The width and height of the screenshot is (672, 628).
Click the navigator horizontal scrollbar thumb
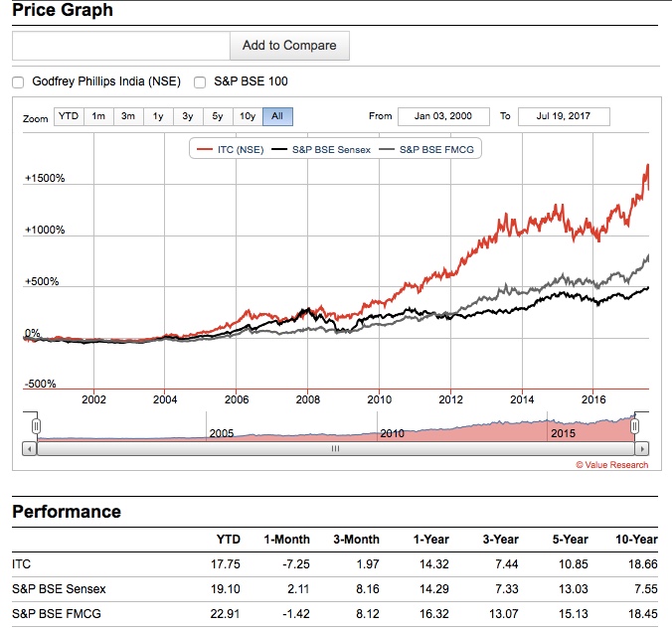(x=335, y=448)
